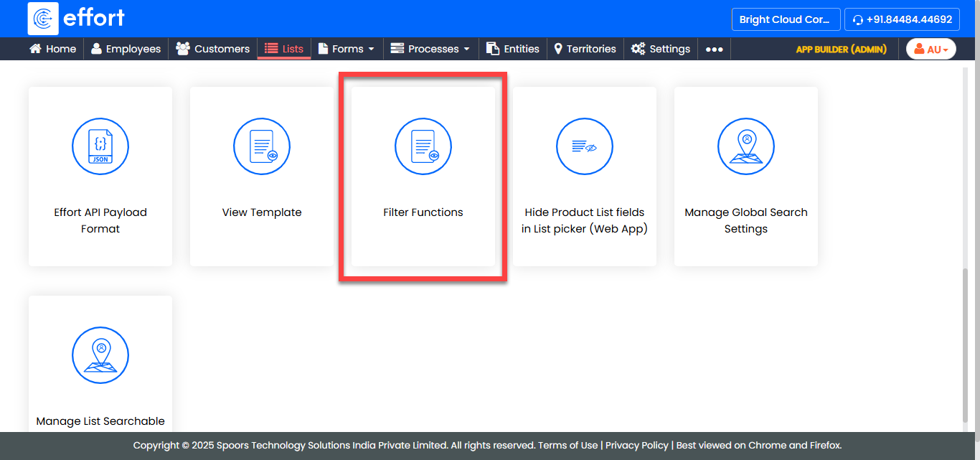This screenshot has width=980, height=460.
Task: Click the Effort API Payload Format JSON icon
Action: tap(100, 146)
